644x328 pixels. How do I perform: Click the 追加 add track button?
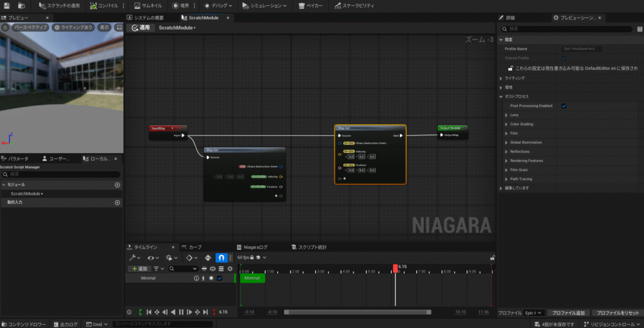tap(139, 269)
